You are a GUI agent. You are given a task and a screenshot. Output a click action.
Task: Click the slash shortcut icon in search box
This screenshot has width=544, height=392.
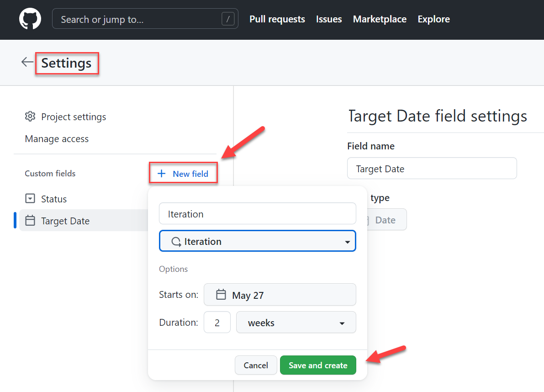click(x=228, y=19)
